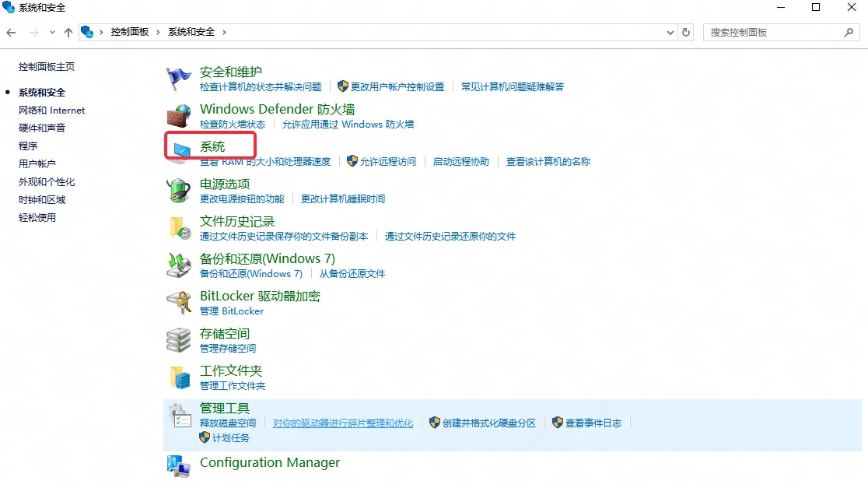Click the refresh button beside address bar

pos(686,33)
